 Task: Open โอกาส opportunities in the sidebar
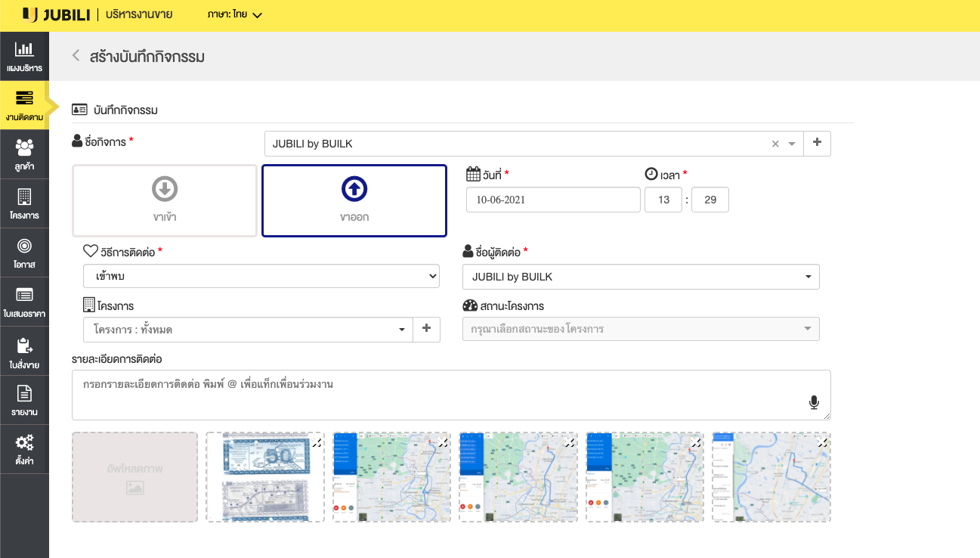click(24, 253)
